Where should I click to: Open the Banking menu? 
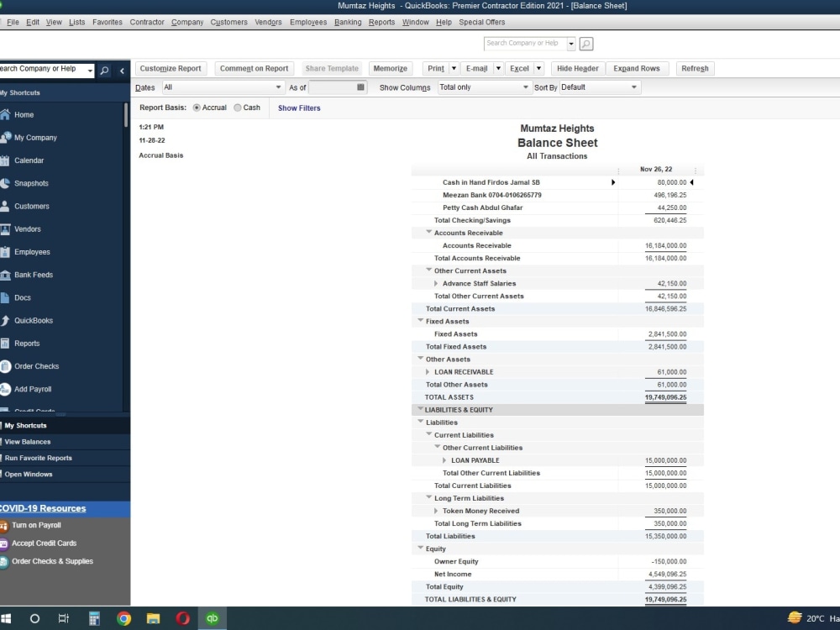pos(348,22)
